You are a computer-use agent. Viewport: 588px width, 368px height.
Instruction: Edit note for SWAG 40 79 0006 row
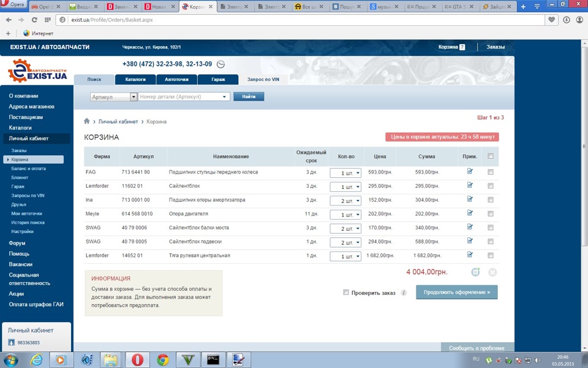(470, 227)
